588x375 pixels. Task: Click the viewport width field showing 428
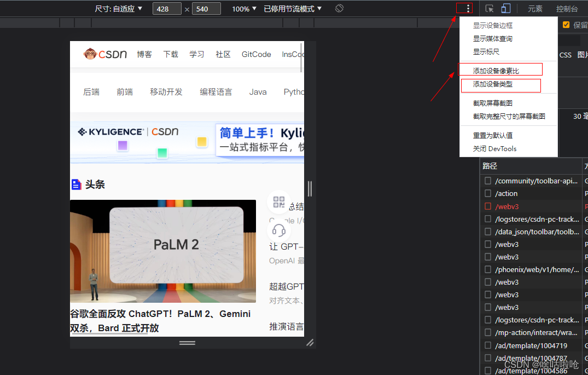coord(167,9)
